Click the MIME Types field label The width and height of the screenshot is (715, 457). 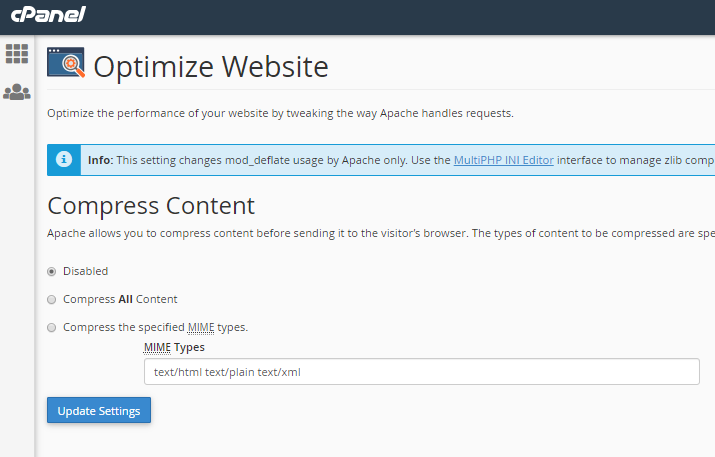pyautogui.click(x=174, y=347)
